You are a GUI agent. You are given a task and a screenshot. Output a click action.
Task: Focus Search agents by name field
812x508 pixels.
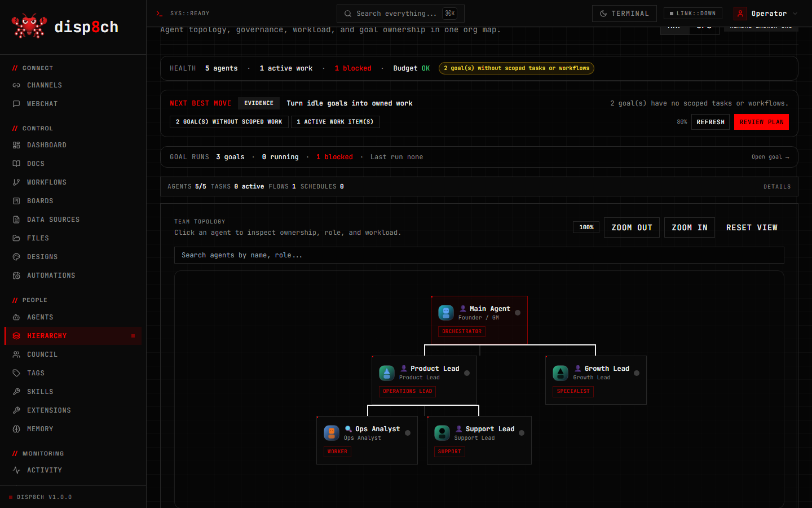(x=479, y=255)
